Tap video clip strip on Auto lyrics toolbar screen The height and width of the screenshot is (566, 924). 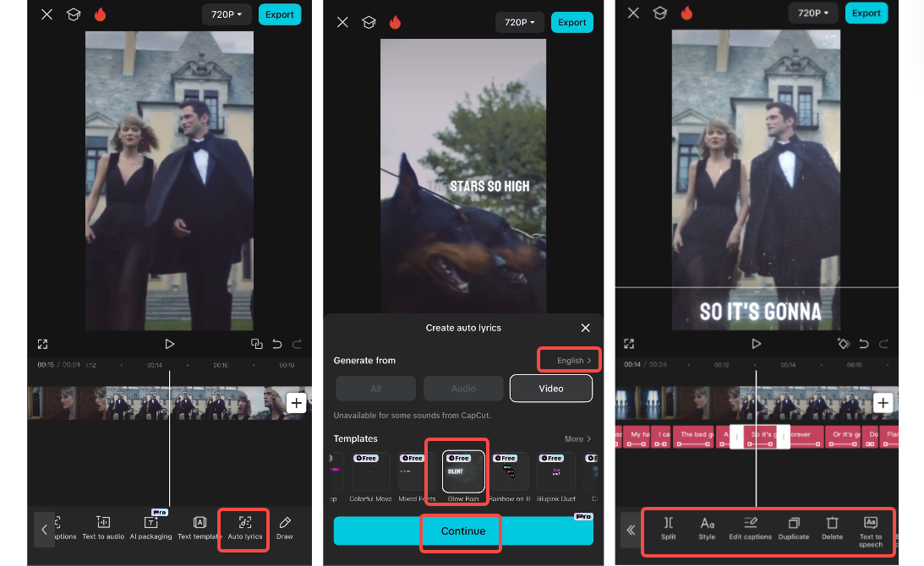coord(170,403)
